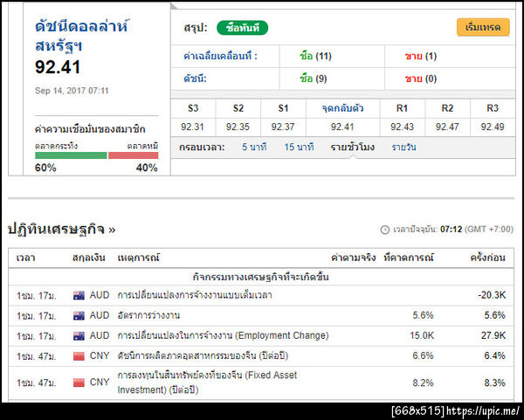Click China flag in industrial production row

(x=79, y=356)
